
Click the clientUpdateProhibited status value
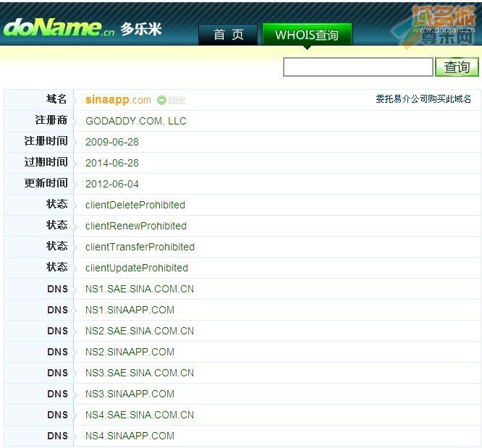tap(137, 268)
